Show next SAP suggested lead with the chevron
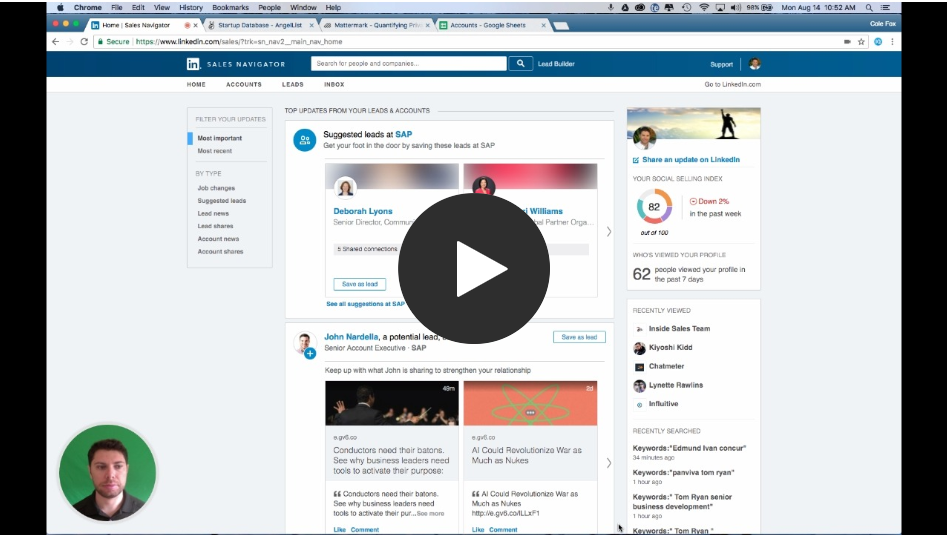 tap(609, 231)
